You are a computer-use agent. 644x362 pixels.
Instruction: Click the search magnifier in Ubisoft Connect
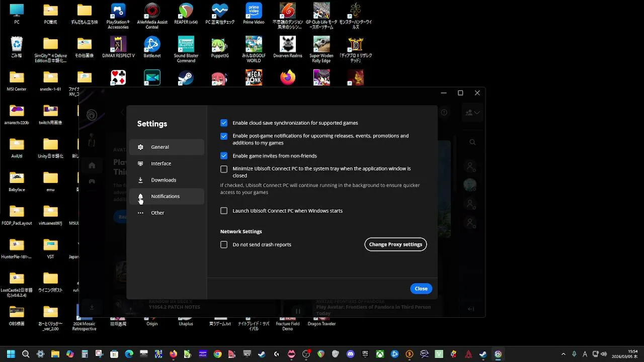(472, 142)
